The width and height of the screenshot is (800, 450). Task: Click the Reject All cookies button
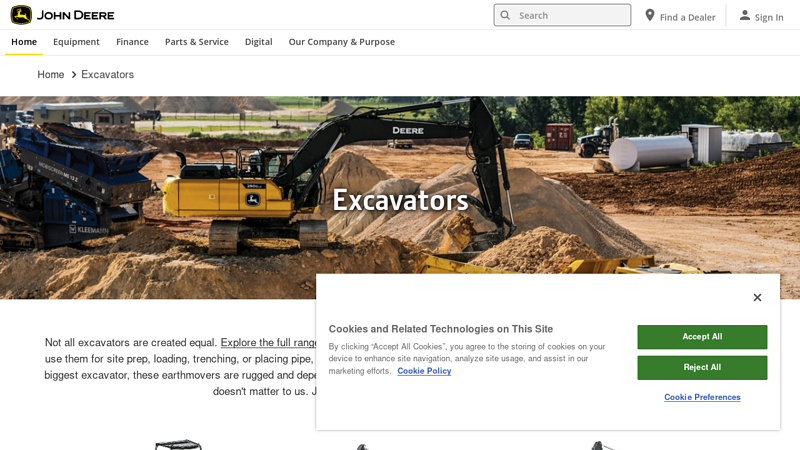[702, 367]
